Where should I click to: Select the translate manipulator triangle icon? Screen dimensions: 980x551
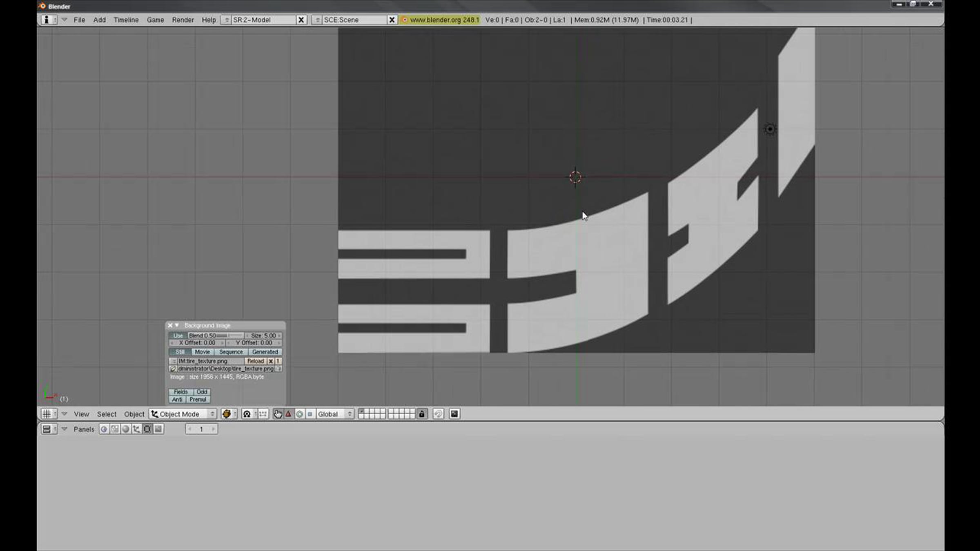[x=289, y=414]
